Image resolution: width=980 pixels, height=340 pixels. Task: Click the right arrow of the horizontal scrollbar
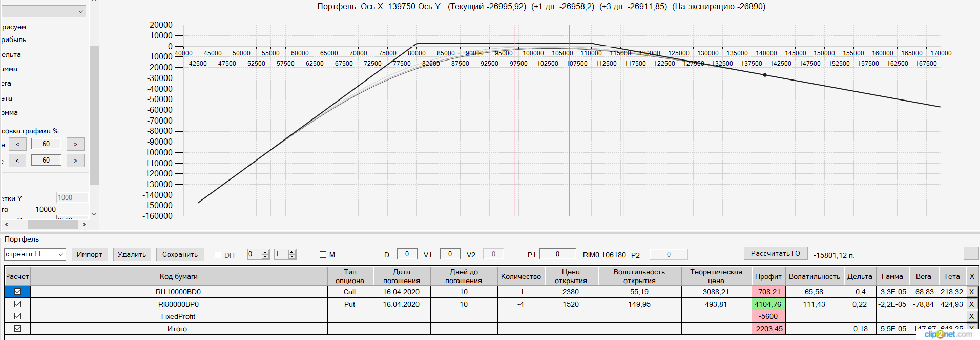pos(84,225)
